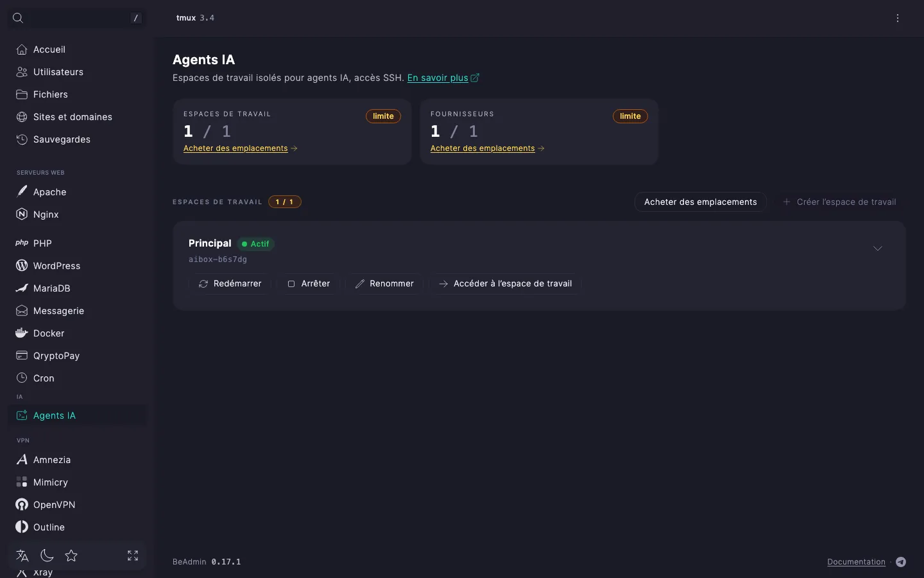Toggle dark mode moon icon
Viewport: 924px width, 578px height.
[x=47, y=556]
